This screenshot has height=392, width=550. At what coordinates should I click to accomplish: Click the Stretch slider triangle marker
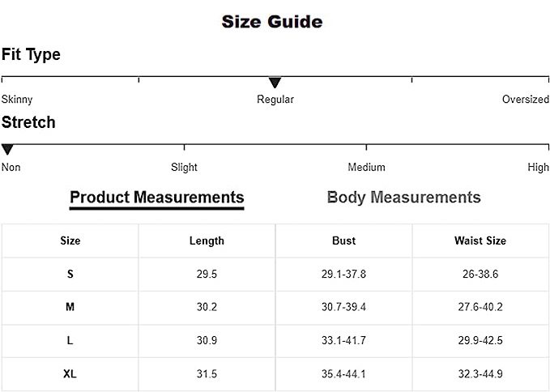point(7,150)
